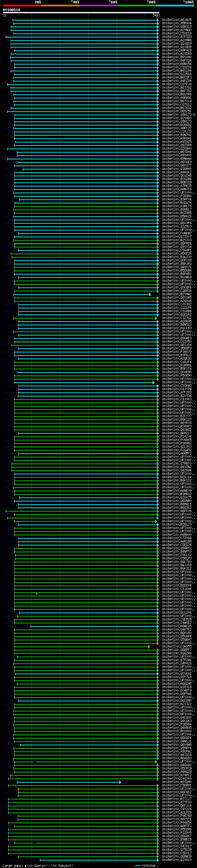The image size is (197, 868).
Task: Select the UniRef100_P38980 label
Action: (x=177, y=196)
